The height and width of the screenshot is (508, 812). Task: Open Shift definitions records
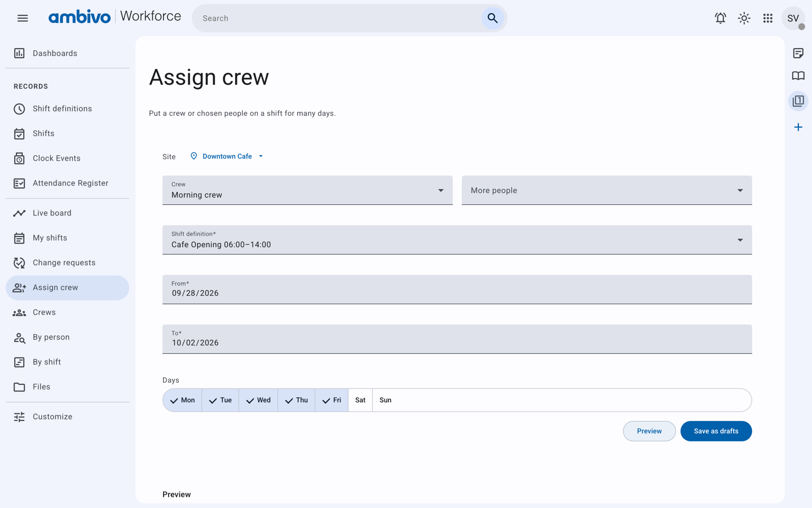67,108
